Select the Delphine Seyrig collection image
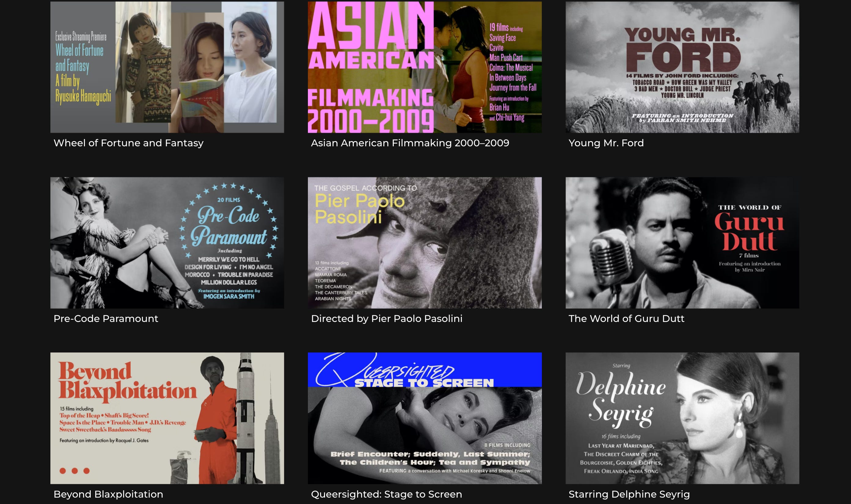 coord(682,418)
